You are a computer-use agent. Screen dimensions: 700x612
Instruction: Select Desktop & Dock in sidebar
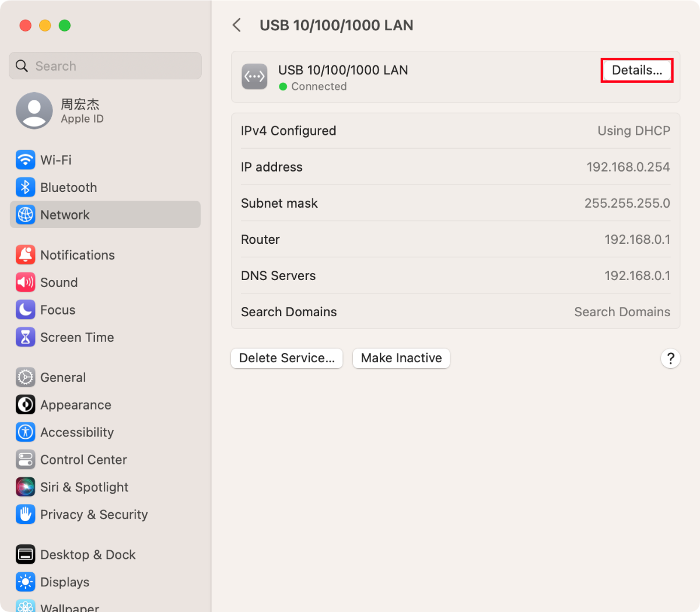click(x=87, y=555)
